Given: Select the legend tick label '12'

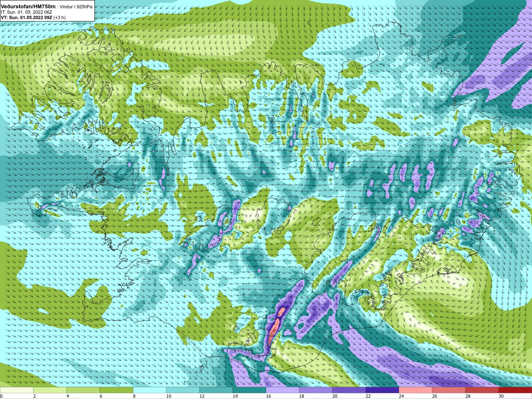Looking at the screenshot, I should coord(202,396).
